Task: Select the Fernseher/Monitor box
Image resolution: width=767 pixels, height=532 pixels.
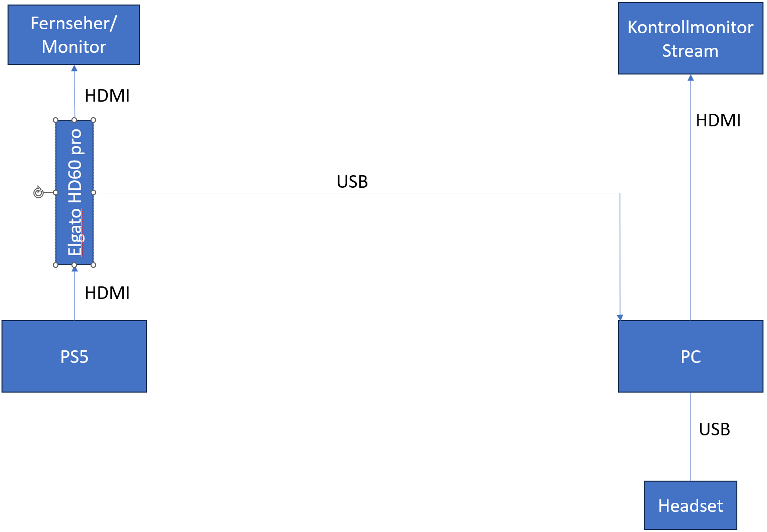Action: [x=73, y=35]
